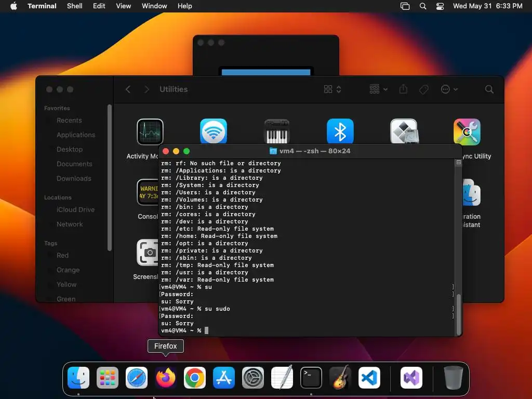Viewport: 532px width, 399px height.
Task: Open the Spotlight search in menu bar
Action: [423, 6]
